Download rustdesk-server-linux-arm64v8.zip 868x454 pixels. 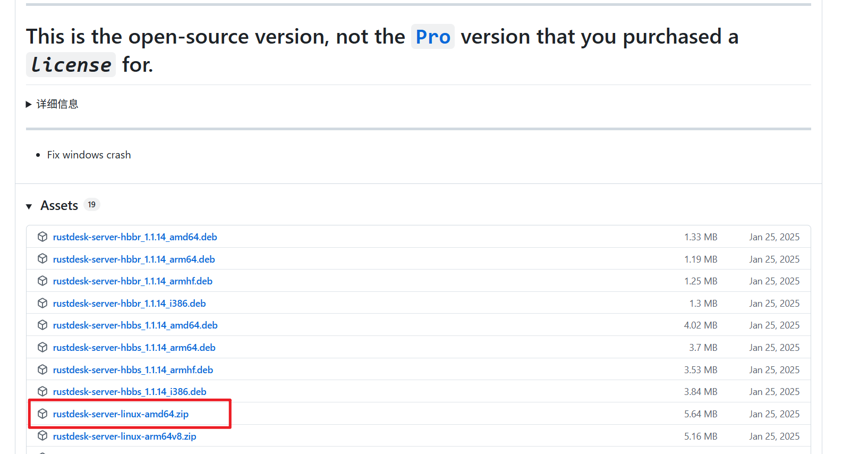click(124, 436)
